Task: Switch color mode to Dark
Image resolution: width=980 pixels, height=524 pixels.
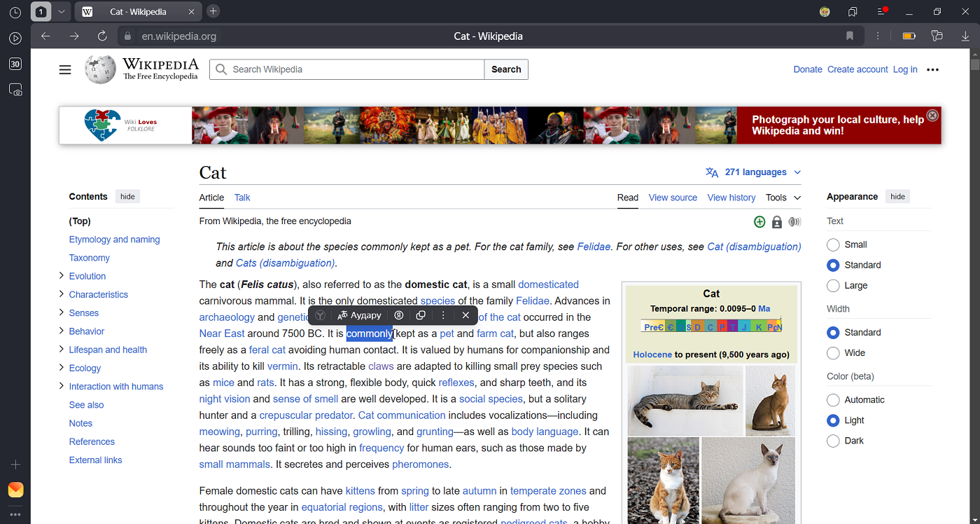Action: 833,441
